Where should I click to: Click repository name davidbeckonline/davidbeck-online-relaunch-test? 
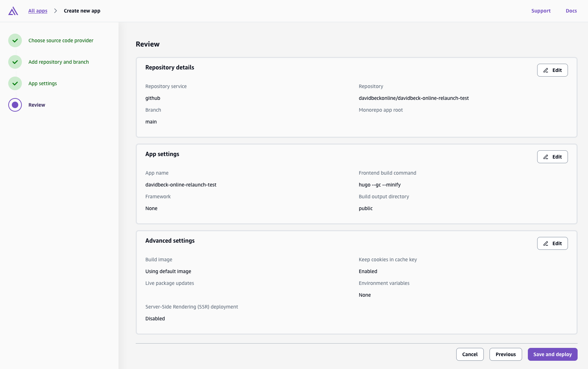tap(414, 98)
